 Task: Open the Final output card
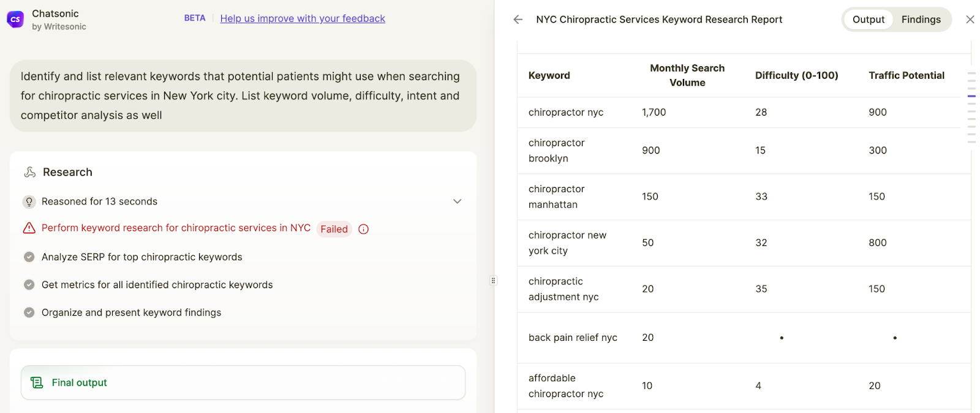[243, 382]
